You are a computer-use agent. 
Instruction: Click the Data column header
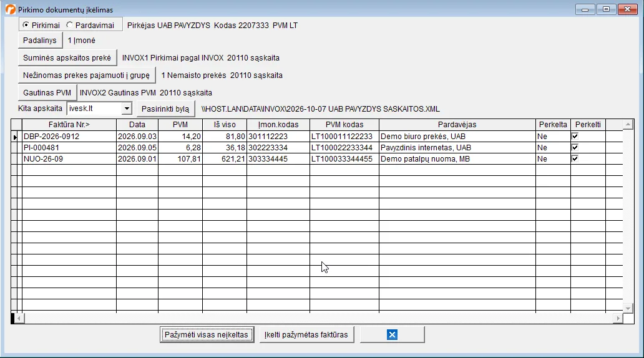tap(137, 124)
